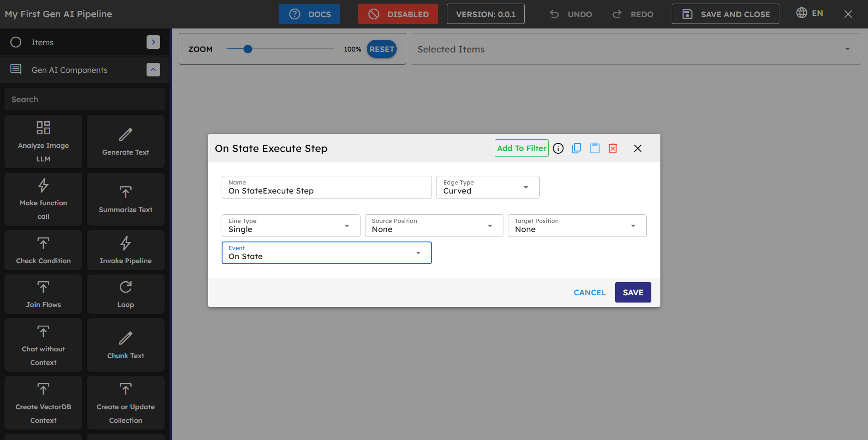Image resolution: width=868 pixels, height=440 pixels.
Task: Click the component Search field
Action: click(85, 99)
